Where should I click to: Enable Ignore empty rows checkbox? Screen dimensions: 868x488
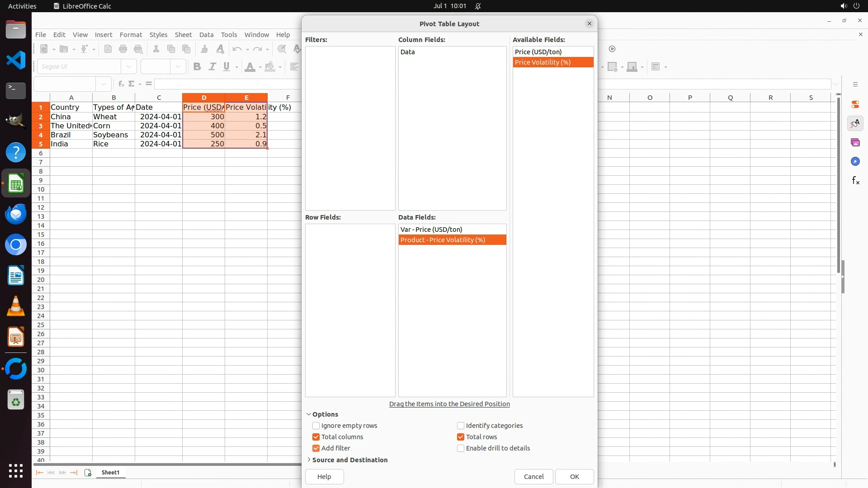coord(316,426)
